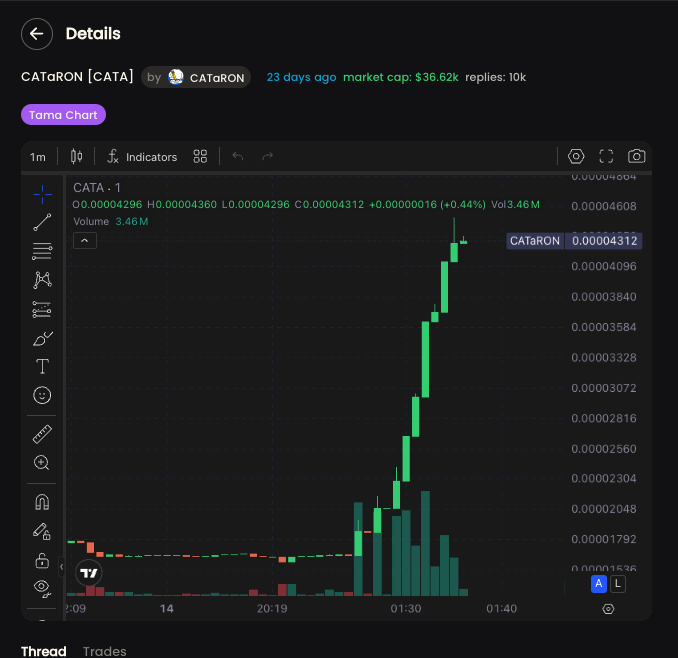
Task: Open chart settings hexagon gear icon
Action: pos(576,156)
